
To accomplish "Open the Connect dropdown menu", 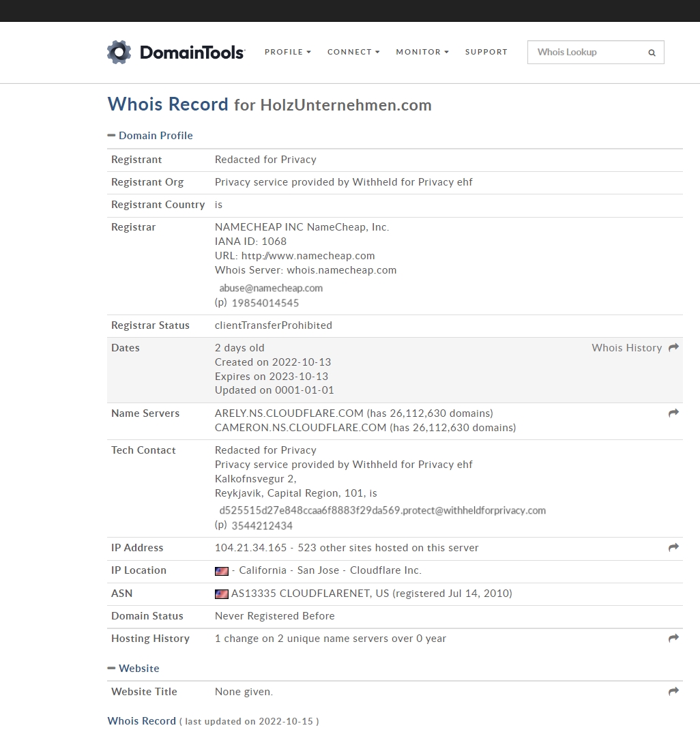I will [353, 52].
